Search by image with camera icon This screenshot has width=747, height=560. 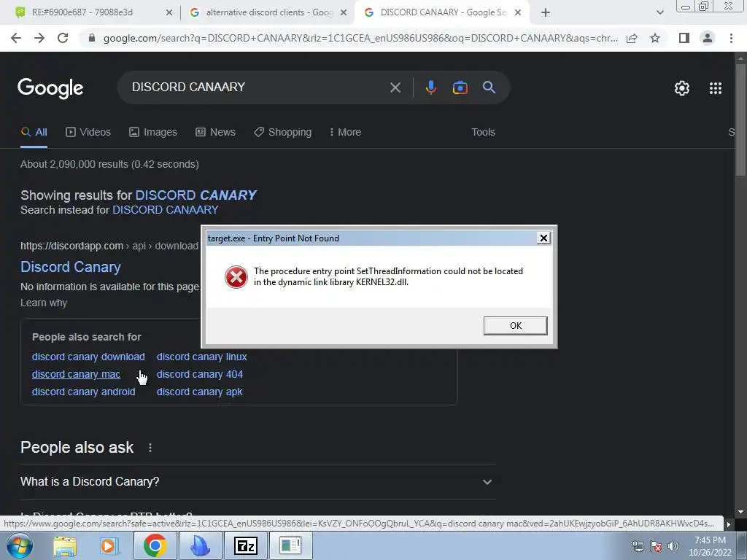click(x=460, y=87)
